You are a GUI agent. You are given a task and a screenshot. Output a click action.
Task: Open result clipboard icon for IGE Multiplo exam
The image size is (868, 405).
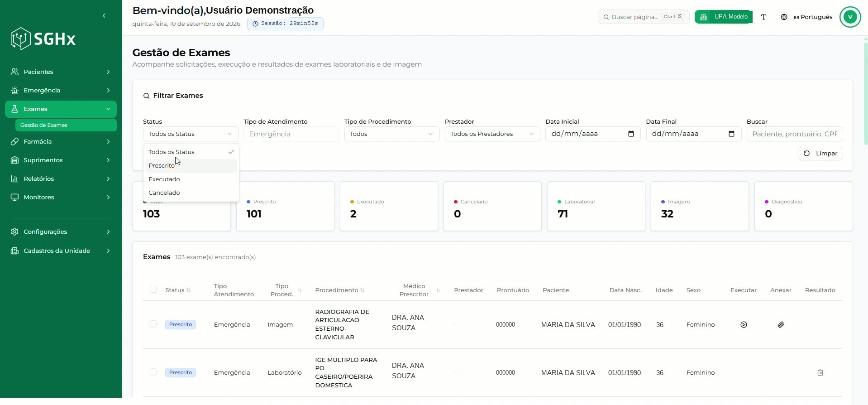click(820, 373)
